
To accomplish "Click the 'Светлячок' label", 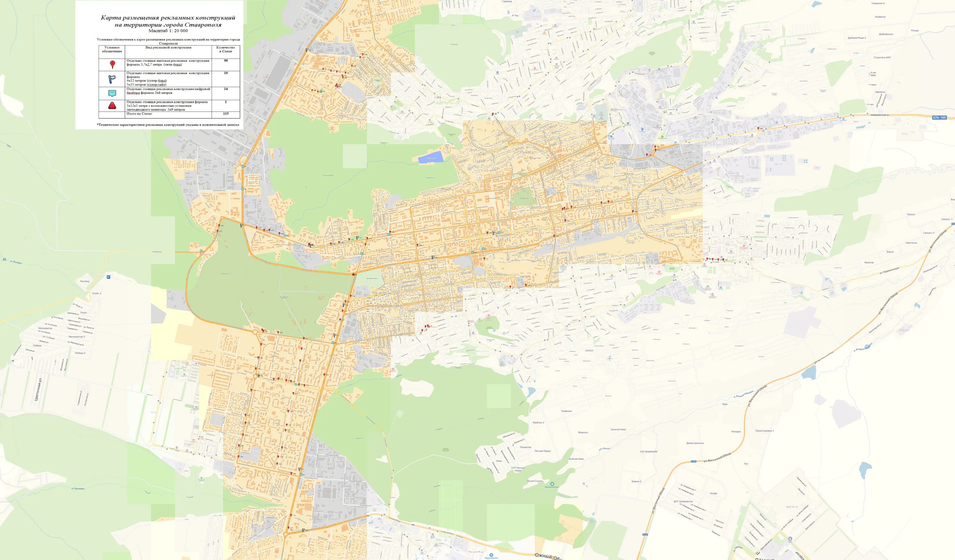I will coord(911,243).
